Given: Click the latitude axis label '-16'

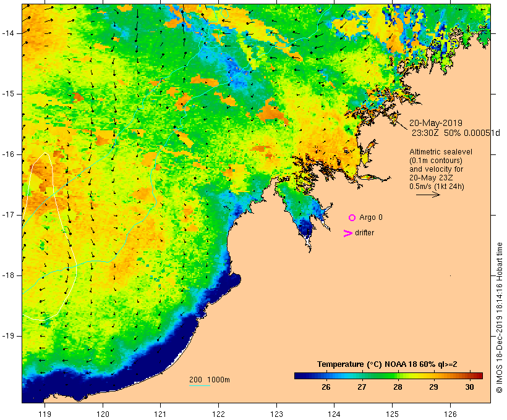Looking at the screenshot, I should tap(8, 154).
